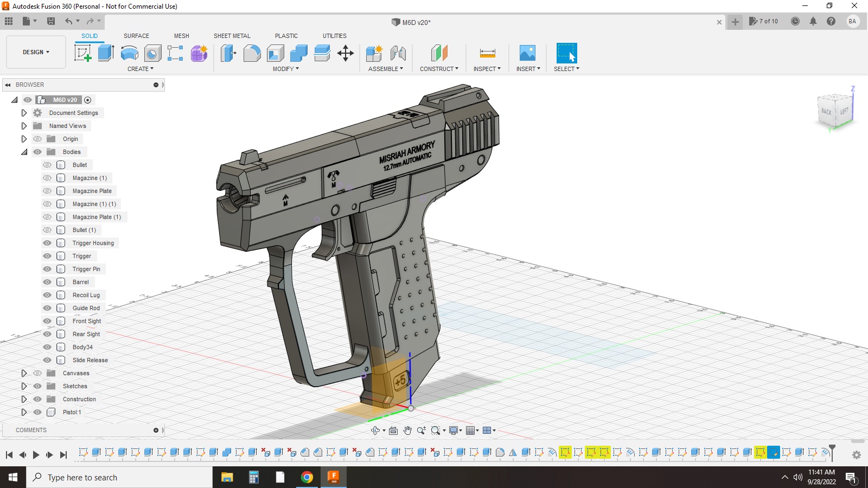Open the MODIFY dropdown menu
868x488 pixels.
click(x=286, y=69)
